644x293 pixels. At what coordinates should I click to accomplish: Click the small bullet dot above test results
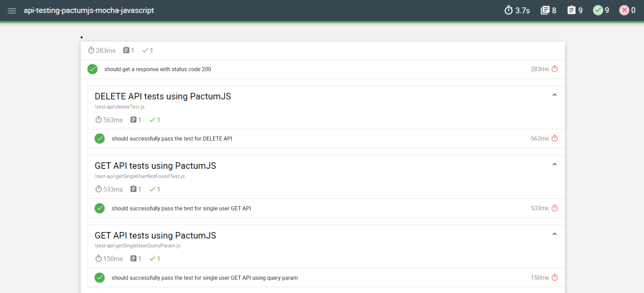coord(82,37)
